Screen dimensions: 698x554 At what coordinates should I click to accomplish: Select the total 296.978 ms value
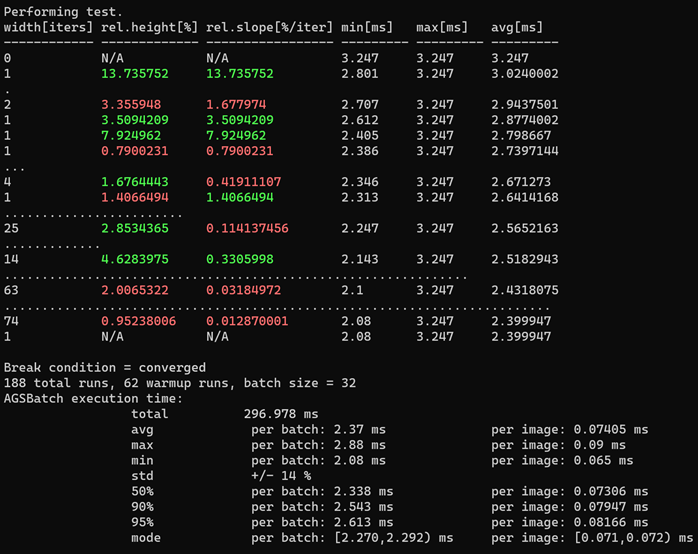point(281,413)
